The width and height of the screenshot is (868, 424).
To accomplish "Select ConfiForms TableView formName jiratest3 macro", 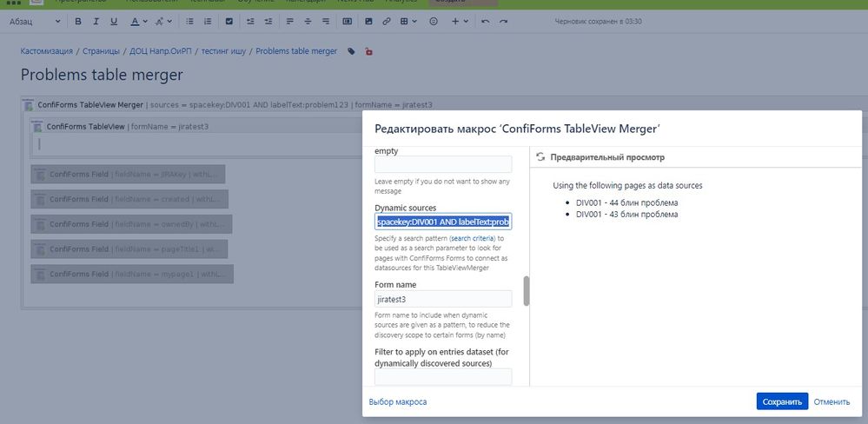I will pos(128,127).
